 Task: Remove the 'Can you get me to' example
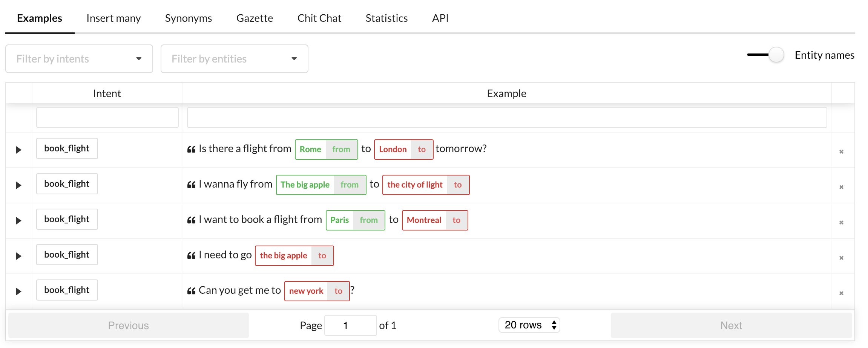(841, 293)
